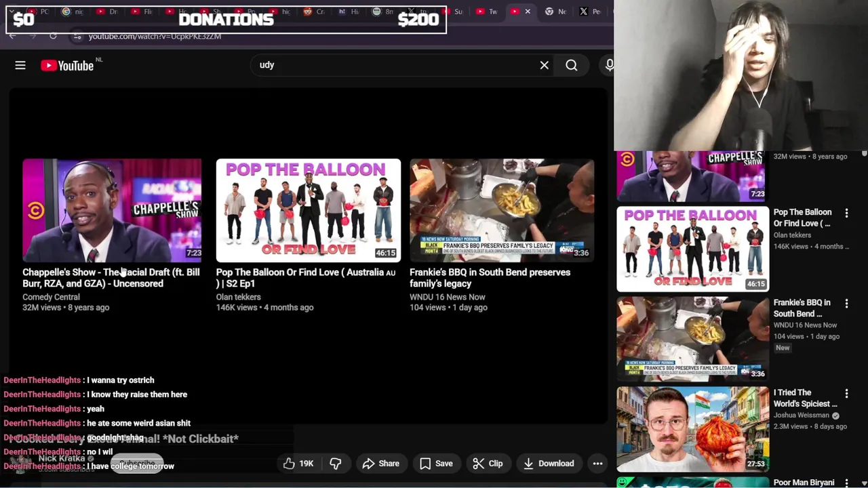Open Frankie's BBQ end-screen thumbnail
Image resolution: width=868 pixels, height=488 pixels.
click(x=502, y=210)
